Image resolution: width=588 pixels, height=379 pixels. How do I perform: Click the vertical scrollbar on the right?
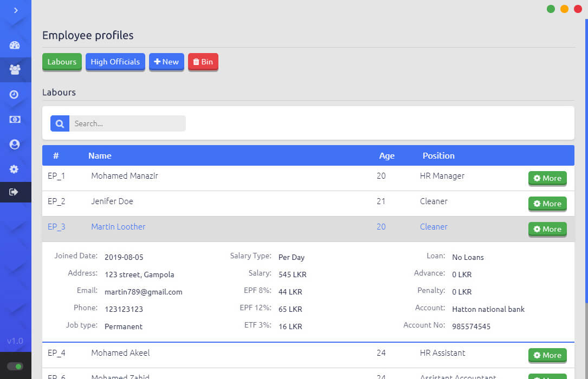pyautogui.click(x=586, y=162)
